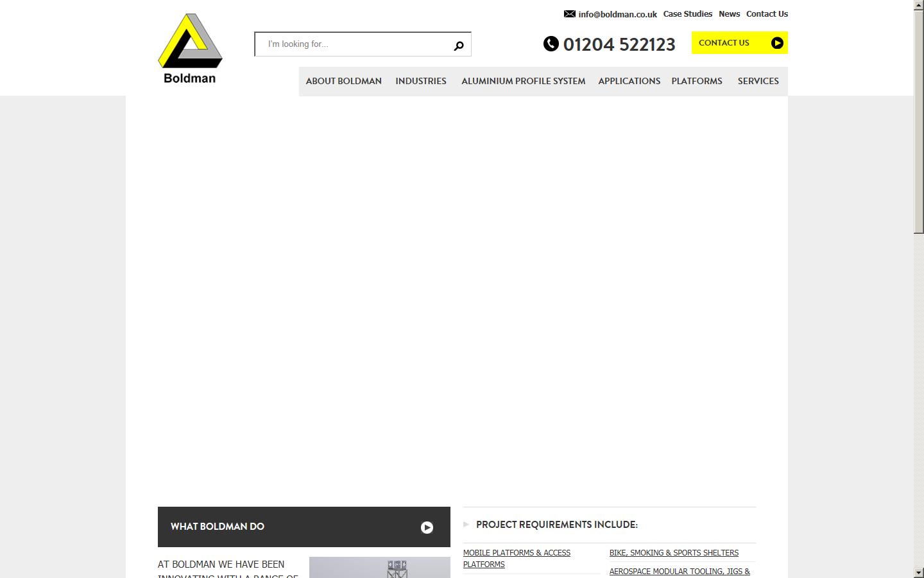The width and height of the screenshot is (924, 578).
Task: Open the Case Studies link
Action: 688,13
